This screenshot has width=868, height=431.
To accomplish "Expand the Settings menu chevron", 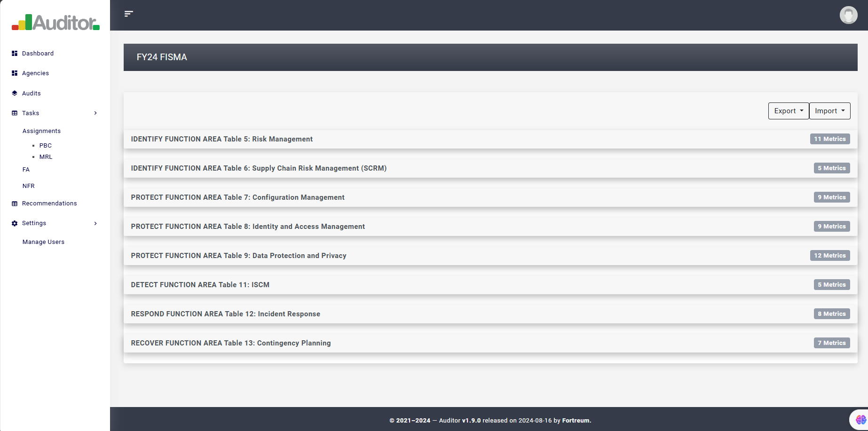I will tap(95, 223).
